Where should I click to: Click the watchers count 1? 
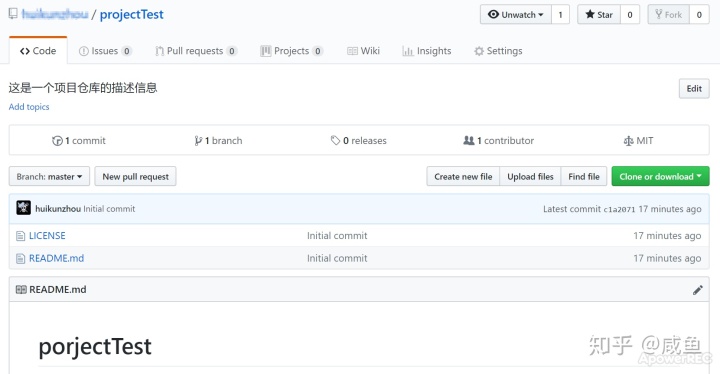pos(560,14)
